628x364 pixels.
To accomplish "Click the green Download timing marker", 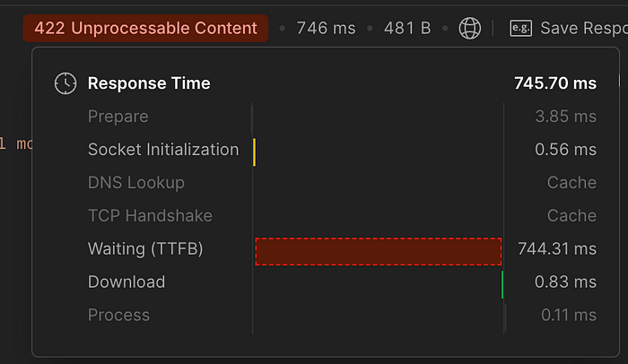I will pos(502,285).
